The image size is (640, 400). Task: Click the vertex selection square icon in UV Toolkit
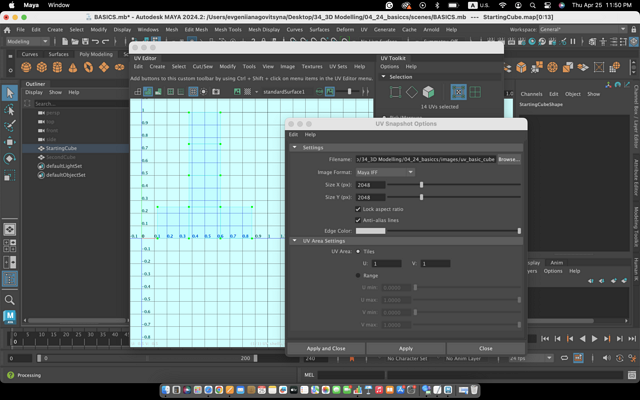(395, 92)
